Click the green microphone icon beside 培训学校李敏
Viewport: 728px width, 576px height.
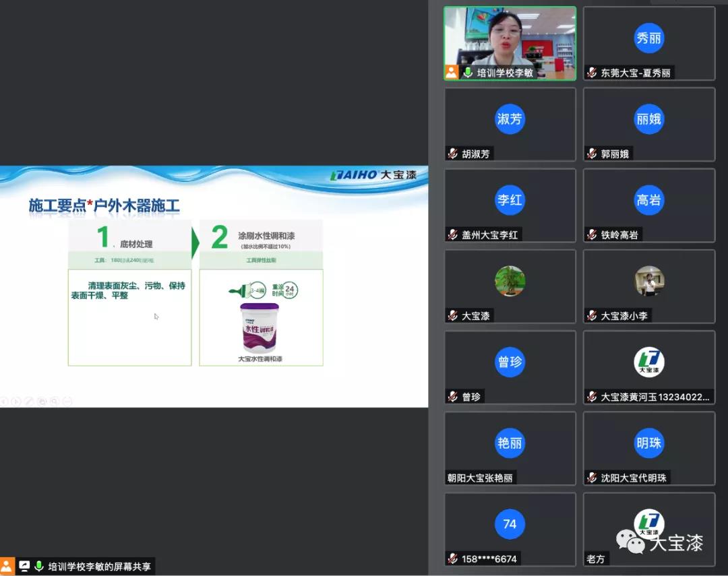click(x=468, y=72)
